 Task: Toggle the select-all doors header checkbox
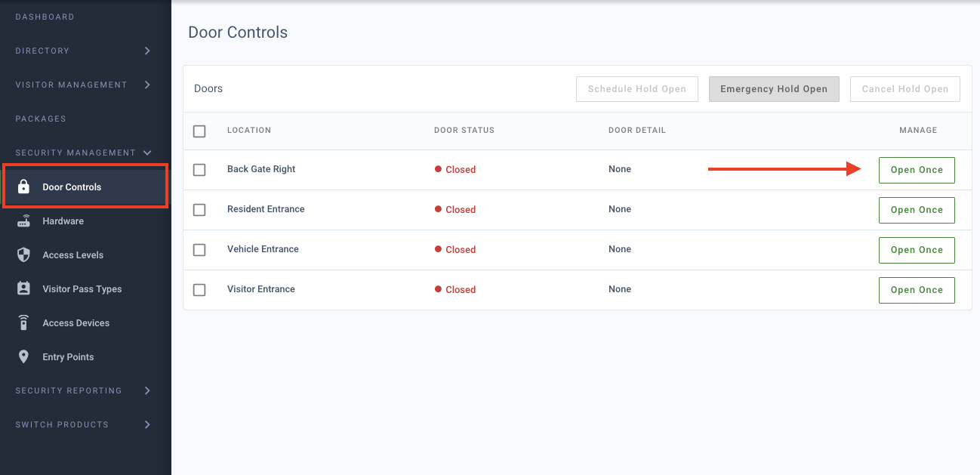pos(199,131)
